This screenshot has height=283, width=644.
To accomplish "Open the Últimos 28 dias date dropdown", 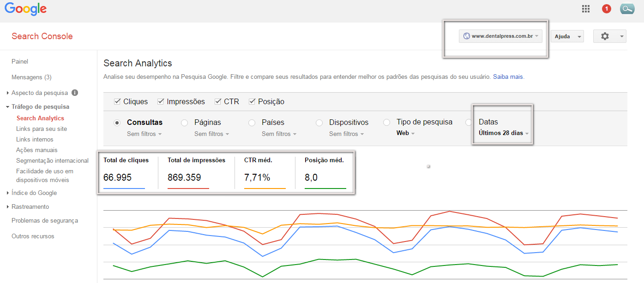I will click(504, 133).
